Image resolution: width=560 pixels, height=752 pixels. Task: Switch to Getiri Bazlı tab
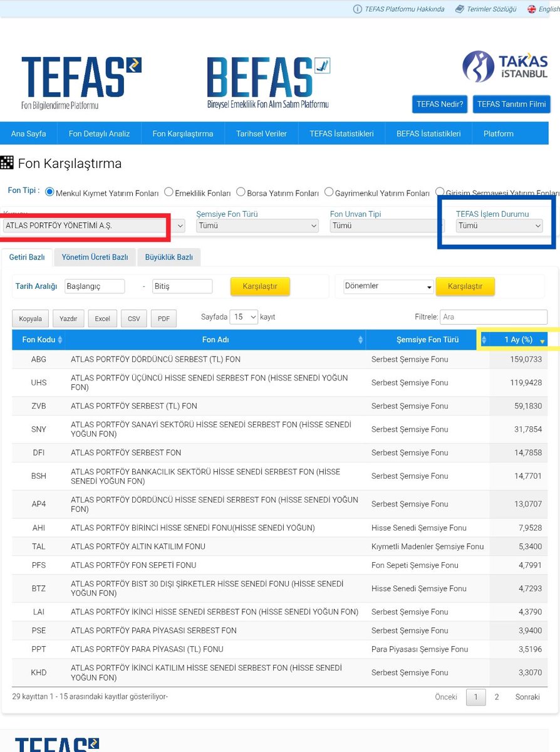(27, 257)
